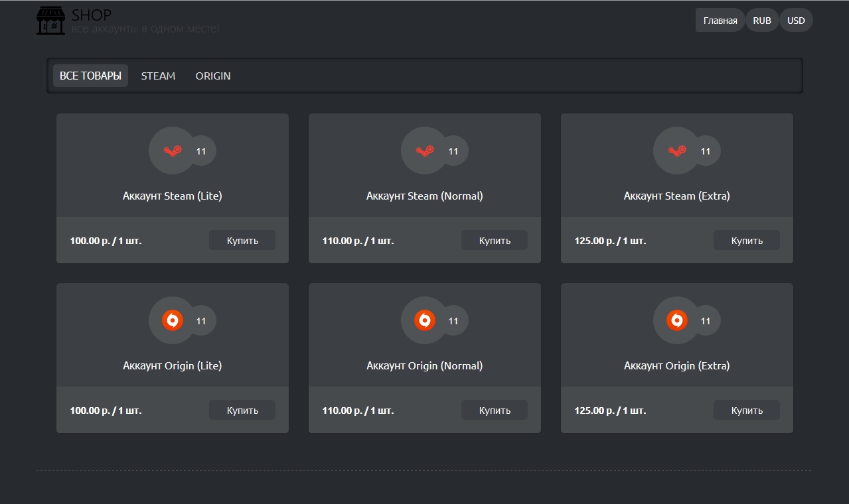Click stock count badge on Steam (Lite)

click(201, 151)
